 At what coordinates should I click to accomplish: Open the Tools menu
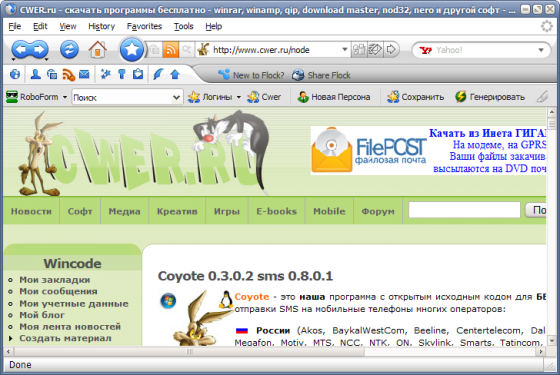(184, 26)
